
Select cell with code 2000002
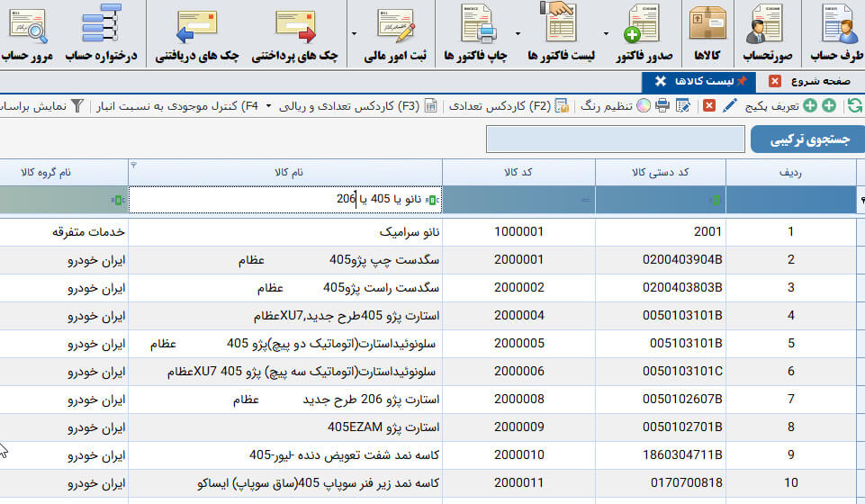pyautogui.click(x=519, y=288)
